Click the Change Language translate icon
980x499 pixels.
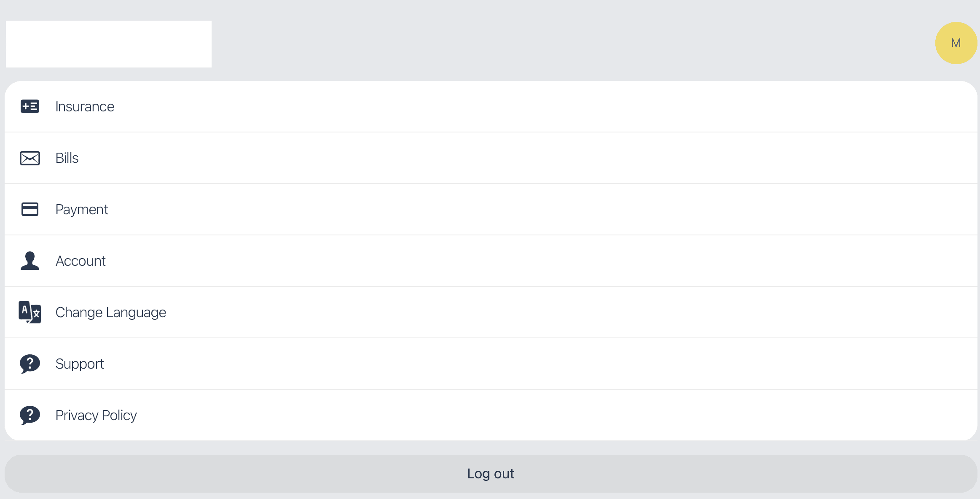(30, 312)
